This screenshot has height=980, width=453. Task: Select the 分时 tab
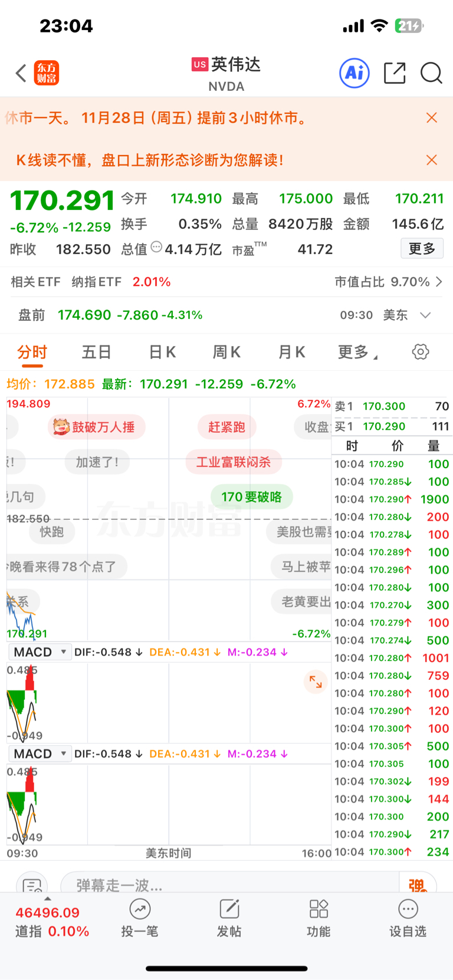(x=32, y=353)
